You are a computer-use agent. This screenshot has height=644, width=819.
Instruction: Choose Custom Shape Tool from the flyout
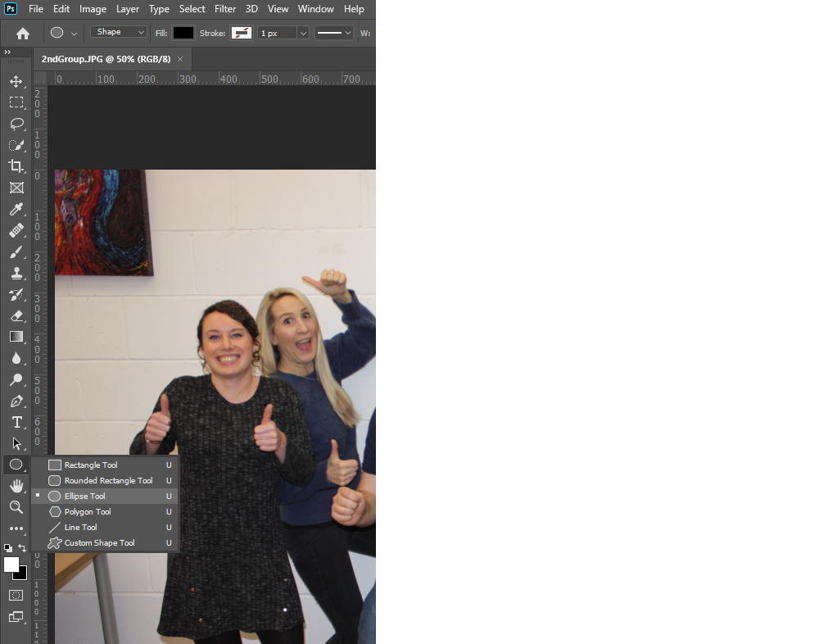(x=105, y=543)
